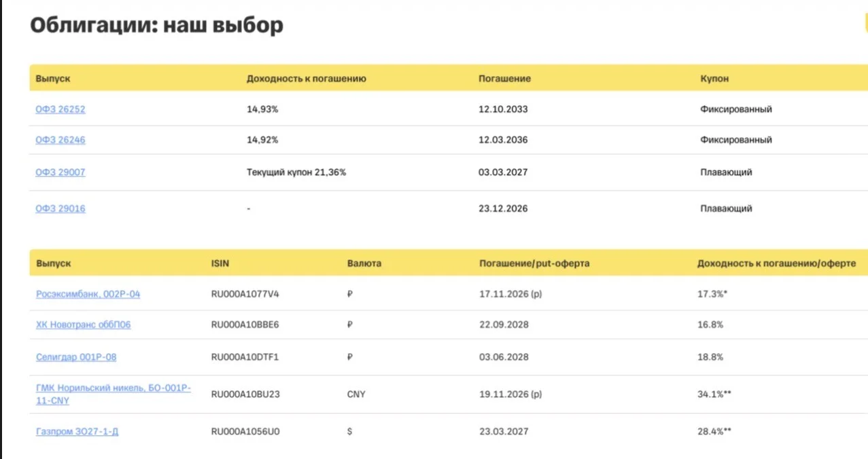
Task: Select maturity date 12.03.2036
Action: (x=503, y=140)
